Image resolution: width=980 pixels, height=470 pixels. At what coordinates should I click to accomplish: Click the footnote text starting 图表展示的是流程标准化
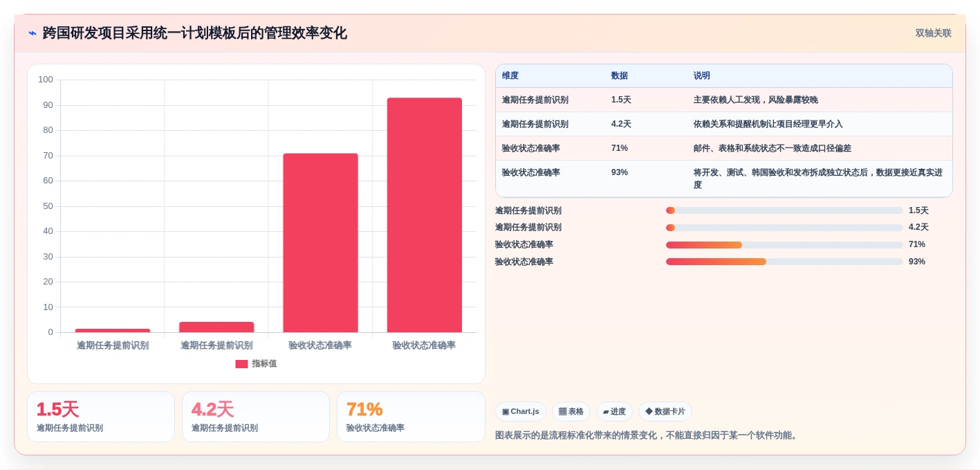click(x=648, y=435)
